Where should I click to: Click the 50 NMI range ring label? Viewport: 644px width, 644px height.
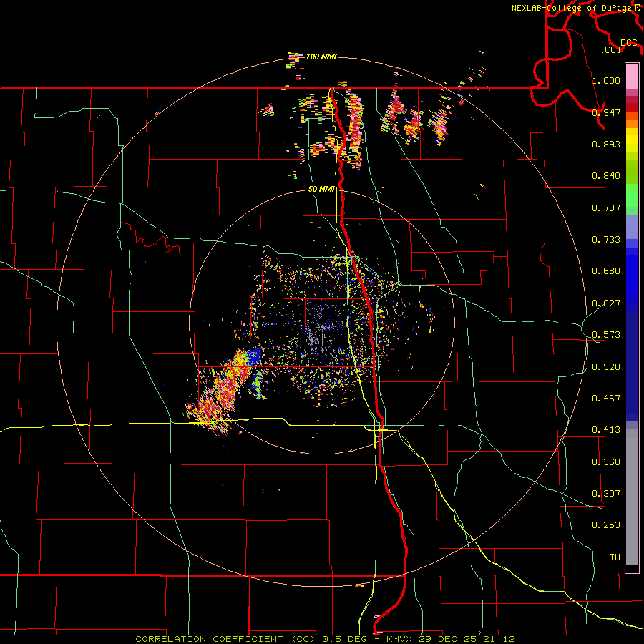tap(321, 190)
